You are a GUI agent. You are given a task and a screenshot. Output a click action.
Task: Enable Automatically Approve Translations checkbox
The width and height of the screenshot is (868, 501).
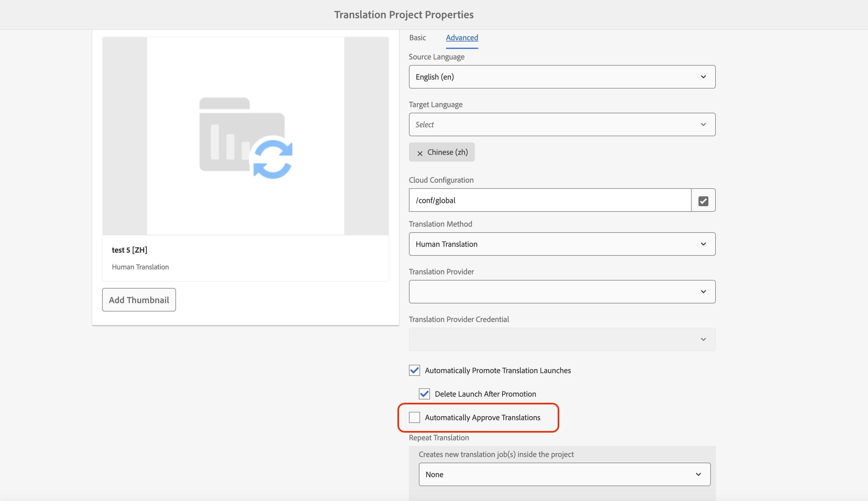point(414,417)
